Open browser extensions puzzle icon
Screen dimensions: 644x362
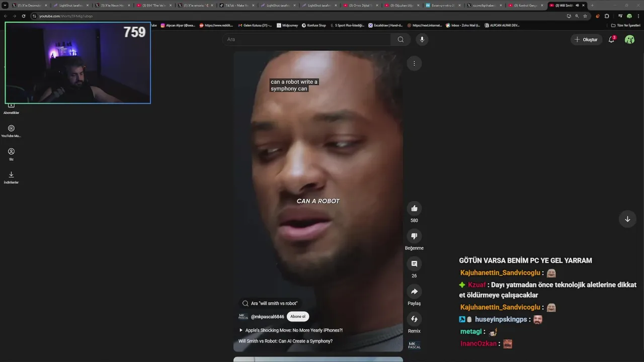tap(607, 16)
